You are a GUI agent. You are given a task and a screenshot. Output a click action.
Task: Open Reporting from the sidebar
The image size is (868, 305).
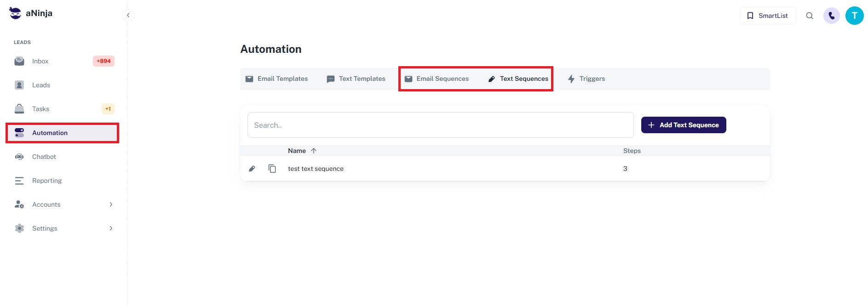point(46,181)
